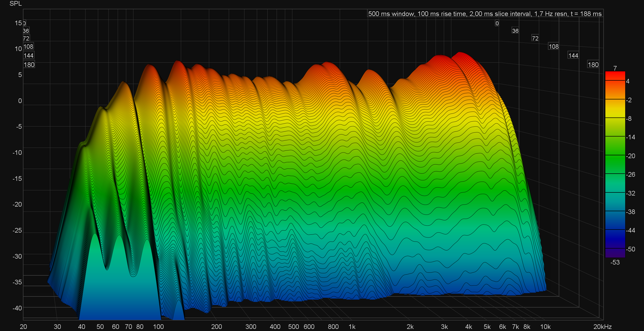The width and height of the screenshot is (644, 331).
Task: Click the 100 Hz frequency axis label
Action: click(x=158, y=327)
